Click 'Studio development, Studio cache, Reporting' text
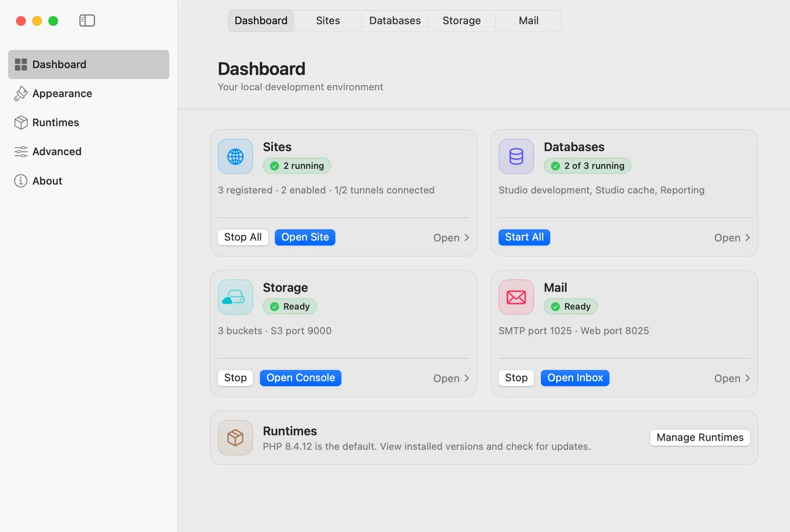The width and height of the screenshot is (790, 532). 601,190
